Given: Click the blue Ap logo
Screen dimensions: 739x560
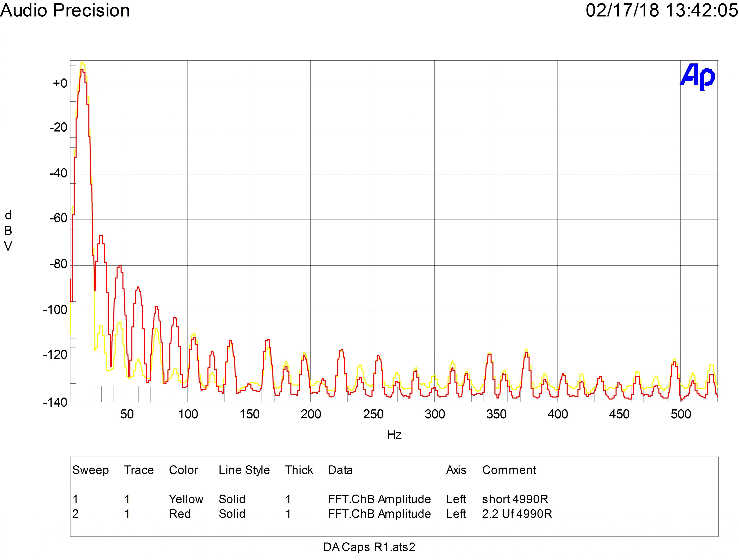Looking at the screenshot, I should (698, 77).
